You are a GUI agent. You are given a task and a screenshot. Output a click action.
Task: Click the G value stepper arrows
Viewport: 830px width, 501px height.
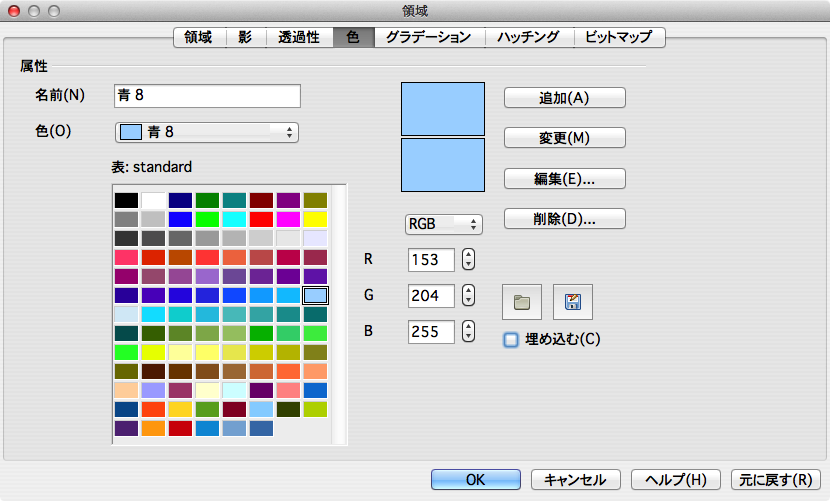pyautogui.click(x=468, y=296)
